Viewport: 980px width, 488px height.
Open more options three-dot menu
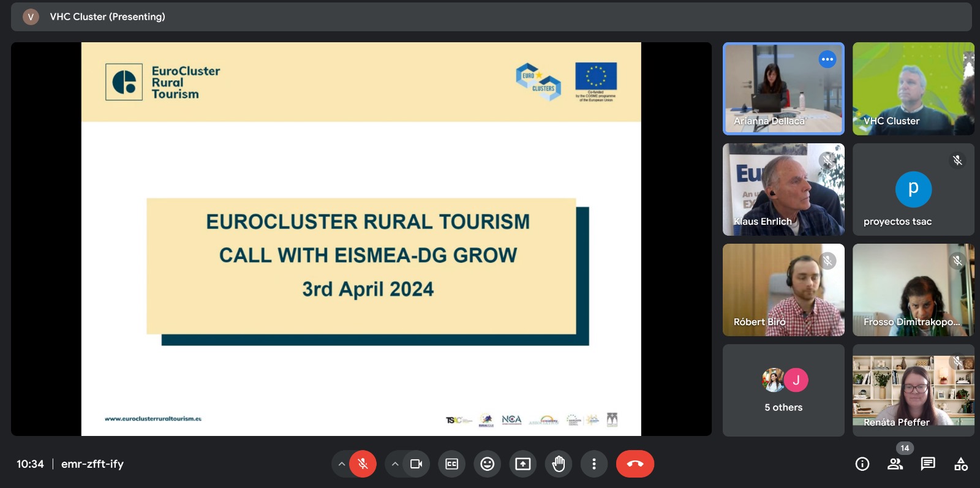(594, 464)
